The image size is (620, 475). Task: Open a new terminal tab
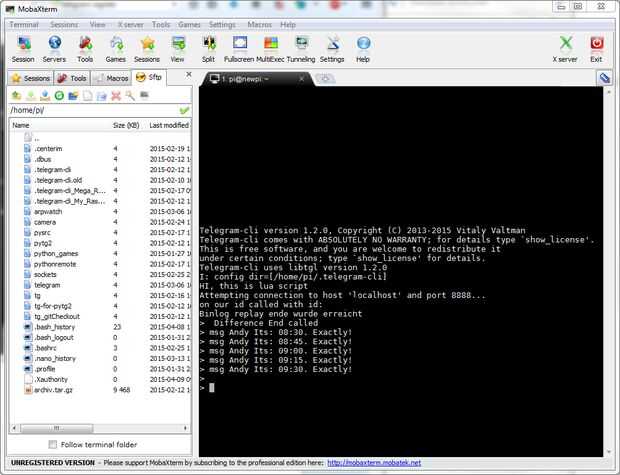(x=325, y=79)
